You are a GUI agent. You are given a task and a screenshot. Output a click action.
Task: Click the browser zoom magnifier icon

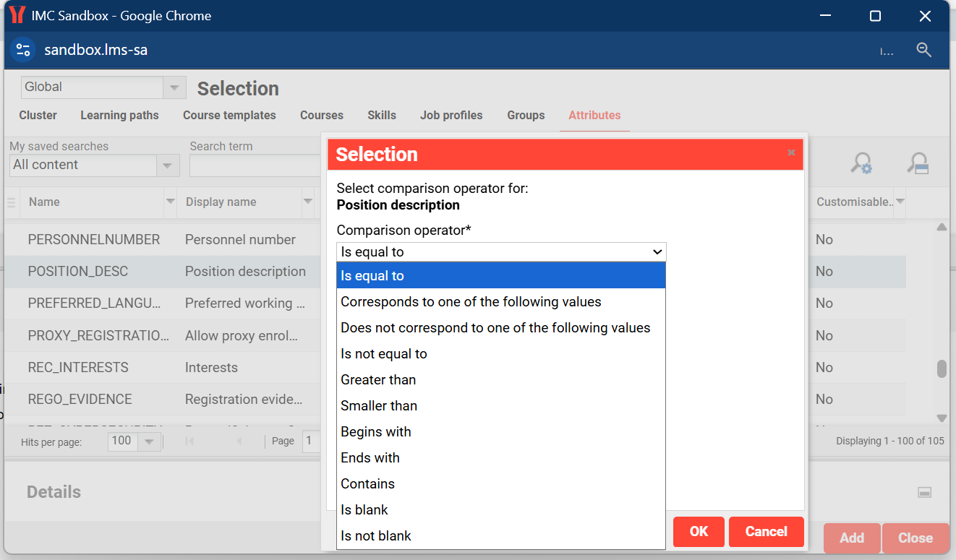[x=923, y=50]
